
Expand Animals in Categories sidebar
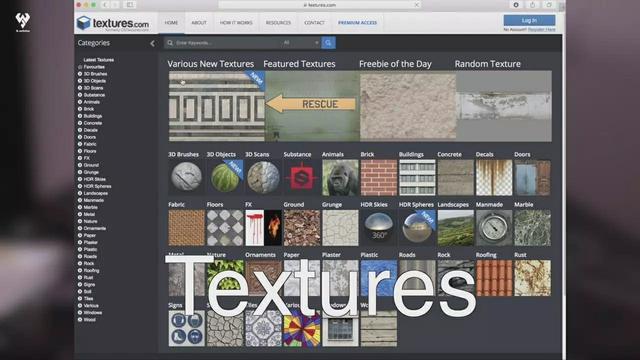pos(80,102)
